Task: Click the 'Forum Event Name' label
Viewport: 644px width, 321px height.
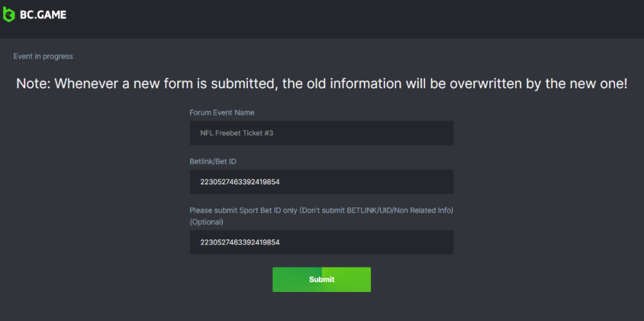Action: 222,113
